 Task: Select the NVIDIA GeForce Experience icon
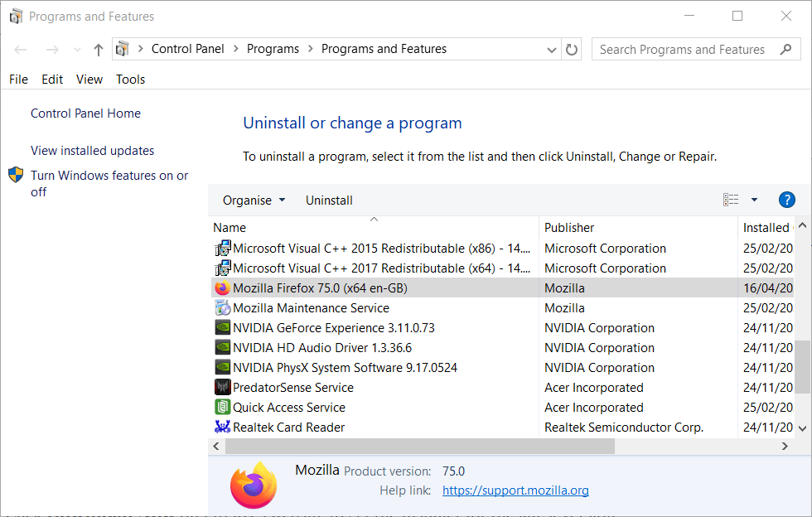point(223,328)
